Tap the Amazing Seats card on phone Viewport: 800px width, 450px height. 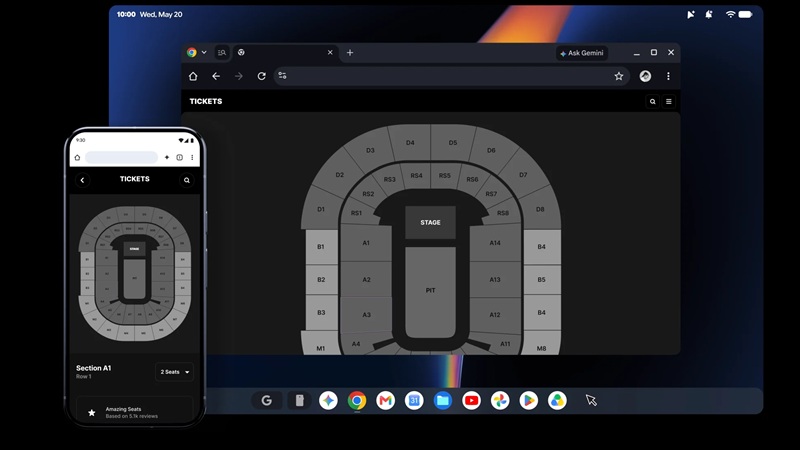[135, 412]
